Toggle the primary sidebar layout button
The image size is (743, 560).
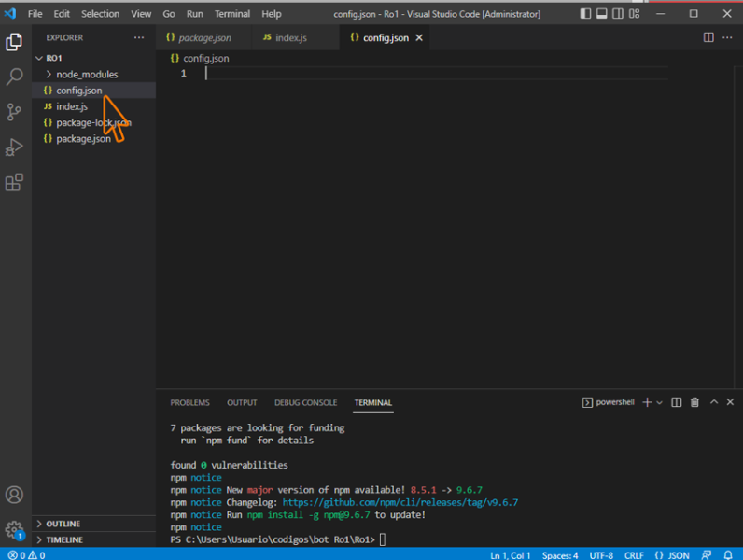(585, 14)
